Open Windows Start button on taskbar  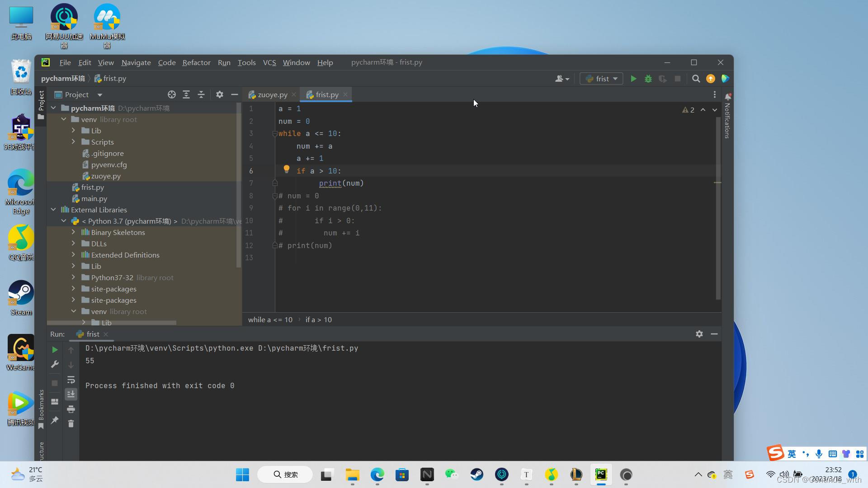(243, 474)
